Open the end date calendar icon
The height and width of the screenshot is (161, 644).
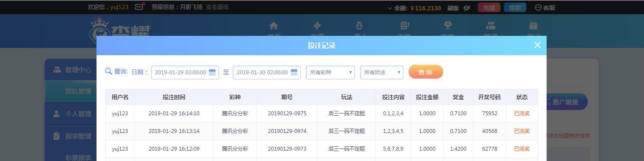tap(294, 72)
